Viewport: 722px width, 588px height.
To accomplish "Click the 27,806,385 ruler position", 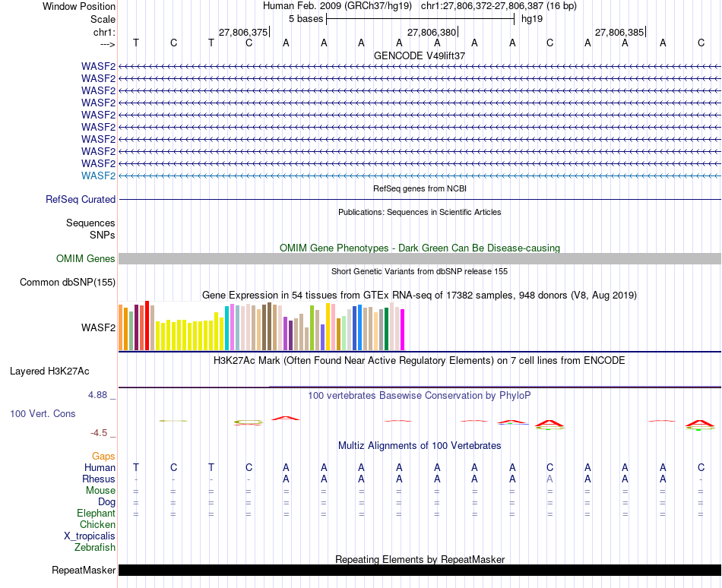I will coord(619,32).
